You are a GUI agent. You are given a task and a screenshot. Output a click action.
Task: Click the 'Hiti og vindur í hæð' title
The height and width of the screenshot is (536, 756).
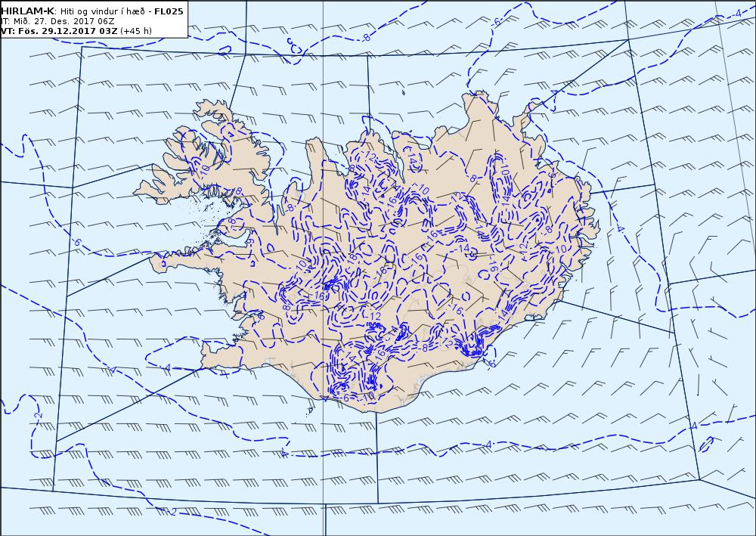(x=103, y=11)
